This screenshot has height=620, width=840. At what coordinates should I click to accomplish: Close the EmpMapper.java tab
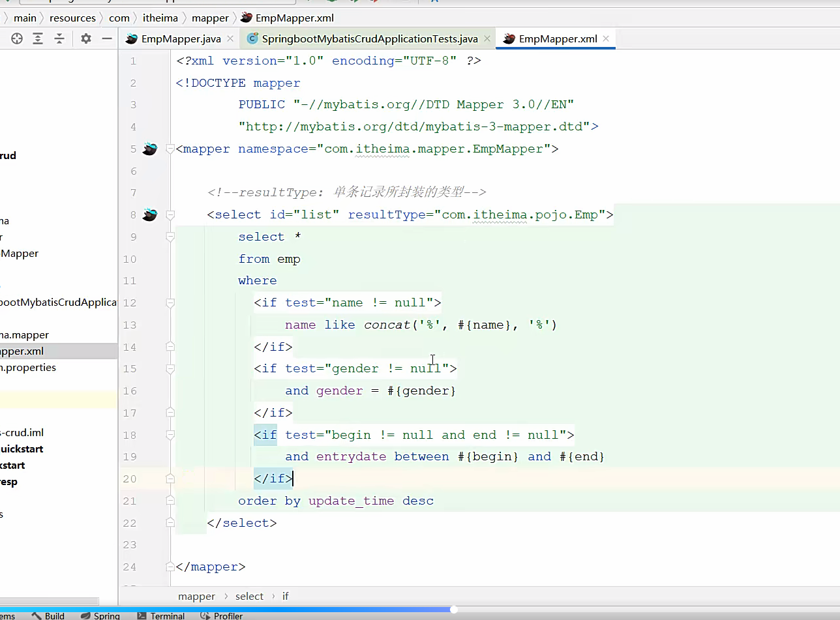230,39
